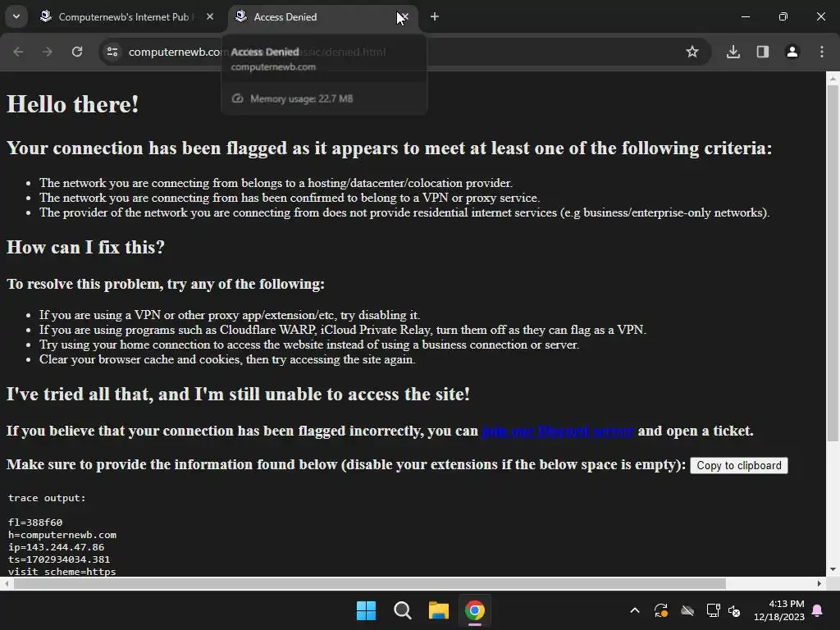840x630 pixels.
Task: Bookmark this page with the star
Action: 692,52
